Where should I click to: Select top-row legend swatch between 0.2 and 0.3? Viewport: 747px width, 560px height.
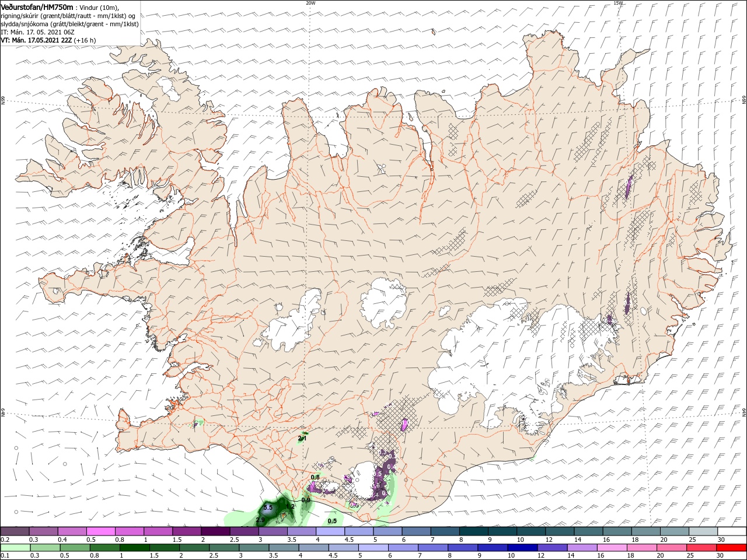coord(15,531)
